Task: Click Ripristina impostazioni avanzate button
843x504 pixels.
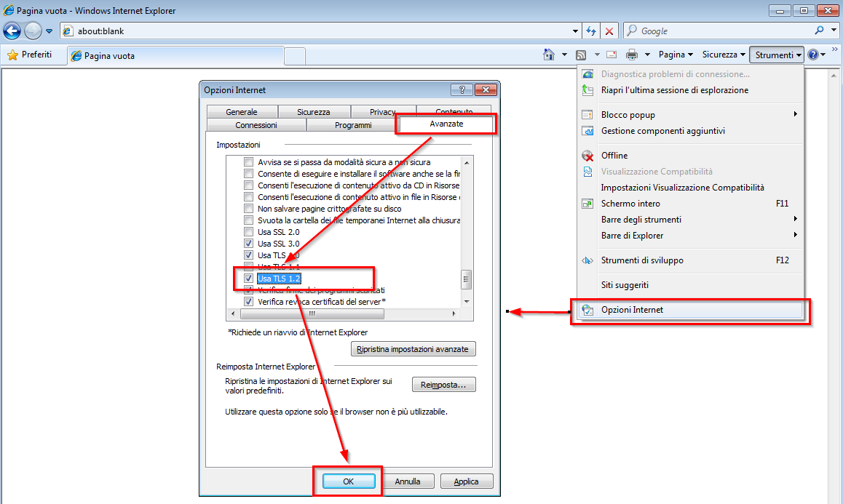Action: (413, 349)
